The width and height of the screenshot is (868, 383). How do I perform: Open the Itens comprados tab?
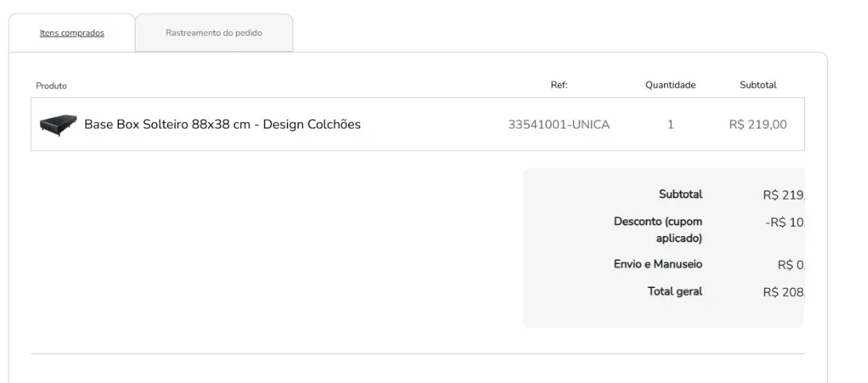pos(72,33)
